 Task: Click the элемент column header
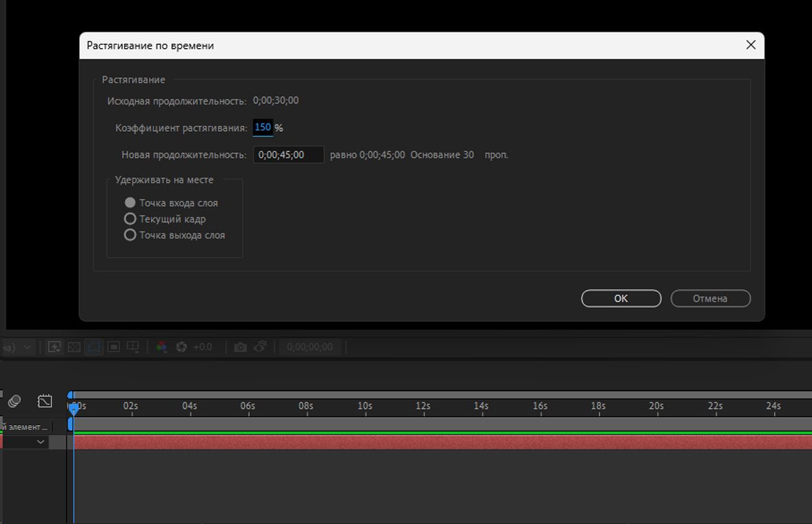point(26,427)
